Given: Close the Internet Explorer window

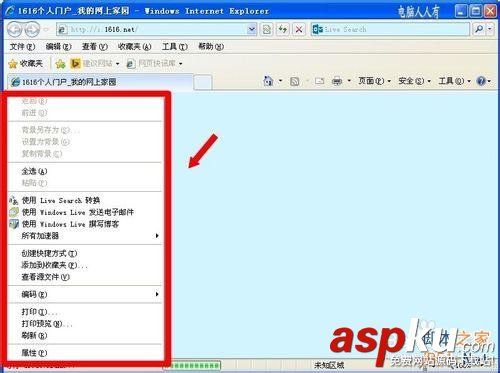Looking at the screenshot, I should click(490, 11).
